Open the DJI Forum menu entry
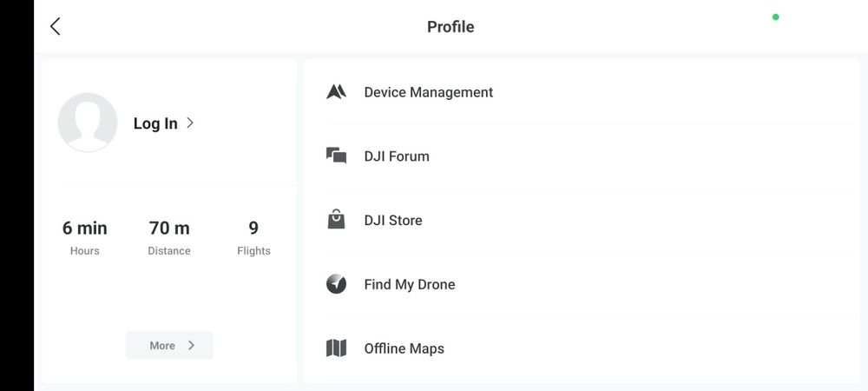Image resolution: width=868 pixels, height=391 pixels. (397, 156)
